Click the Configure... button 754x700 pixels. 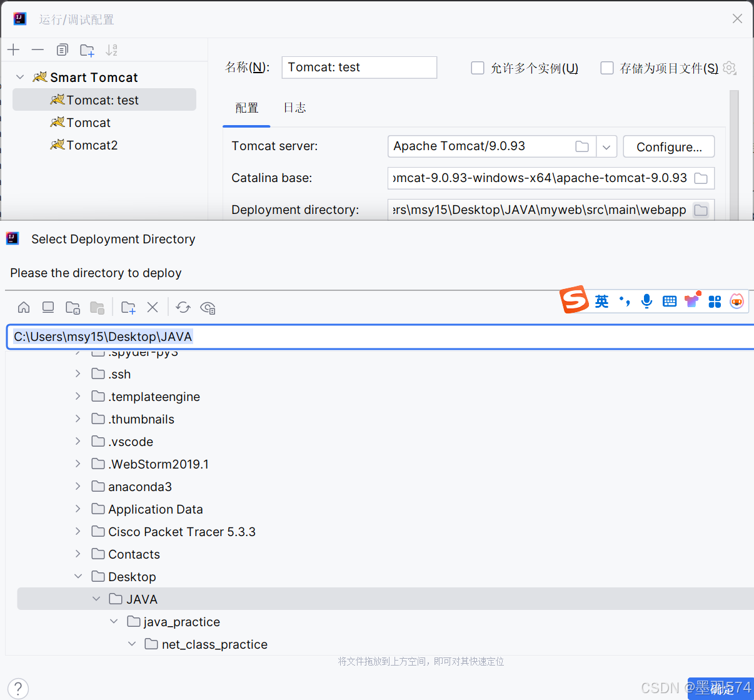669,147
